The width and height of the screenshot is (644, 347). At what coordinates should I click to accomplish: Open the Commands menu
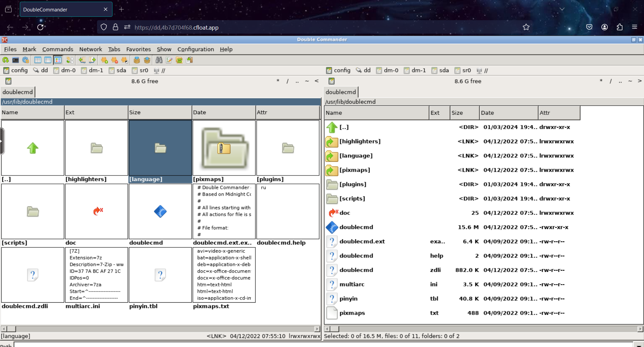tap(57, 49)
